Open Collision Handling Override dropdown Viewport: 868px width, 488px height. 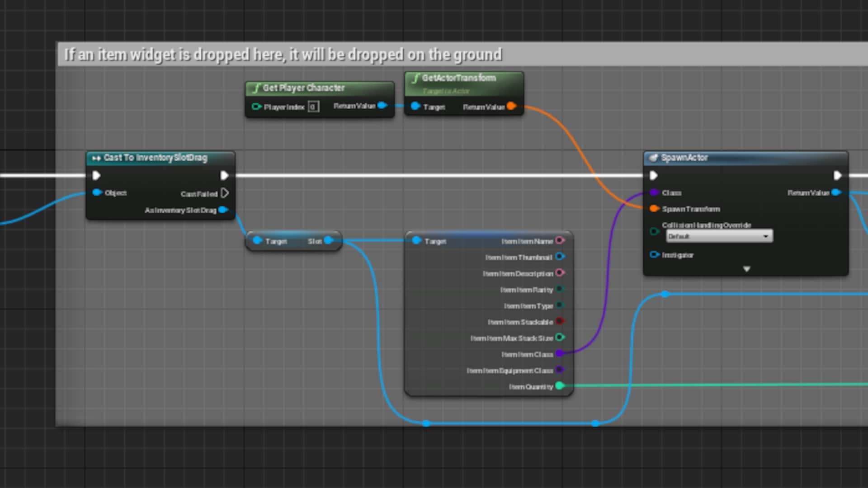(719, 236)
